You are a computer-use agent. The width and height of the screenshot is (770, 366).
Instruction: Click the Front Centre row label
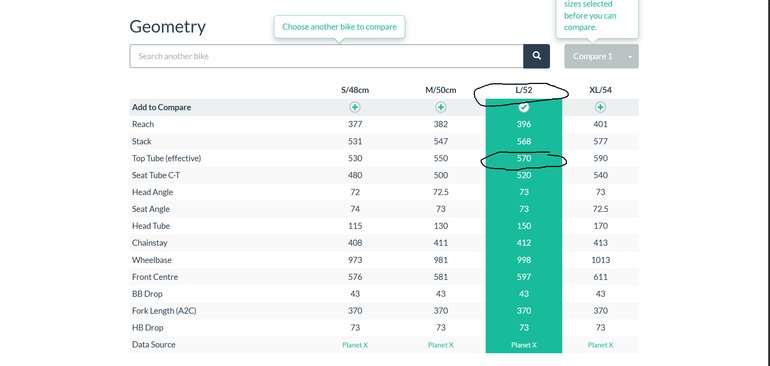155,277
